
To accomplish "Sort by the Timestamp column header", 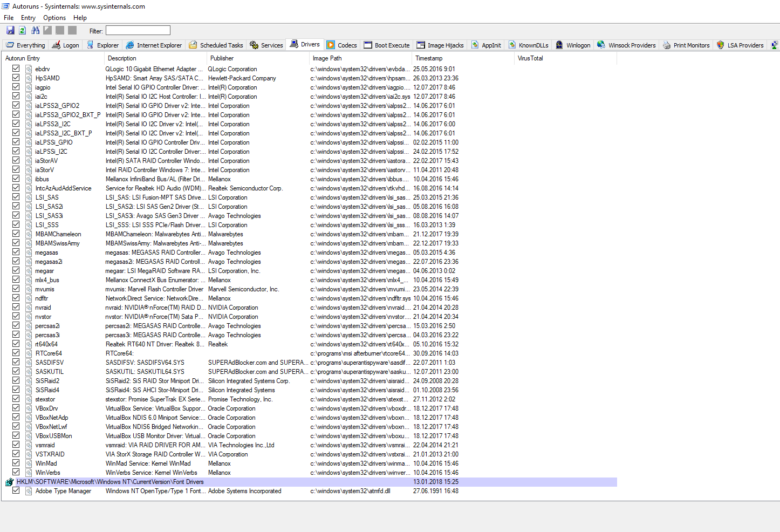I will (463, 58).
